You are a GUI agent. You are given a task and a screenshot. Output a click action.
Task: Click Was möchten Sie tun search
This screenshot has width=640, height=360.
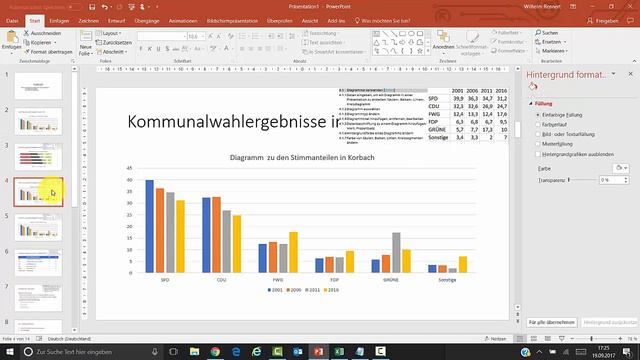382,21
